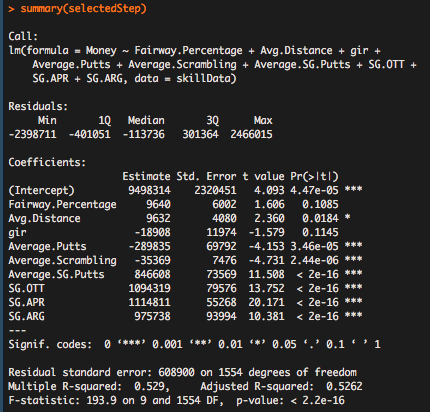Click the gir estimate -18908
Viewport: 430px width, 412px height.
click(x=152, y=232)
